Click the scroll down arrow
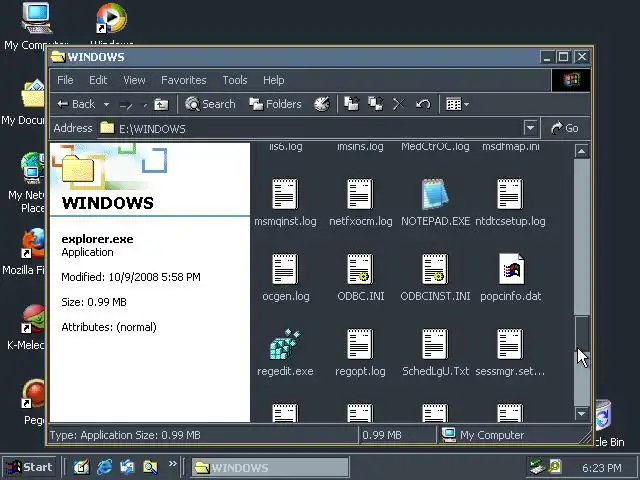Image resolution: width=640 pixels, height=480 pixels. (582, 413)
